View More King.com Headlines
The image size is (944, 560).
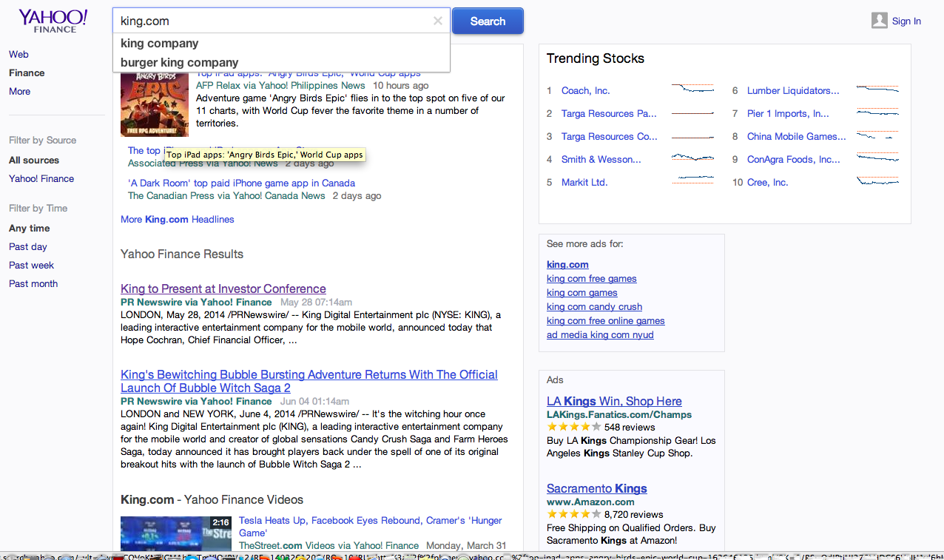click(178, 219)
